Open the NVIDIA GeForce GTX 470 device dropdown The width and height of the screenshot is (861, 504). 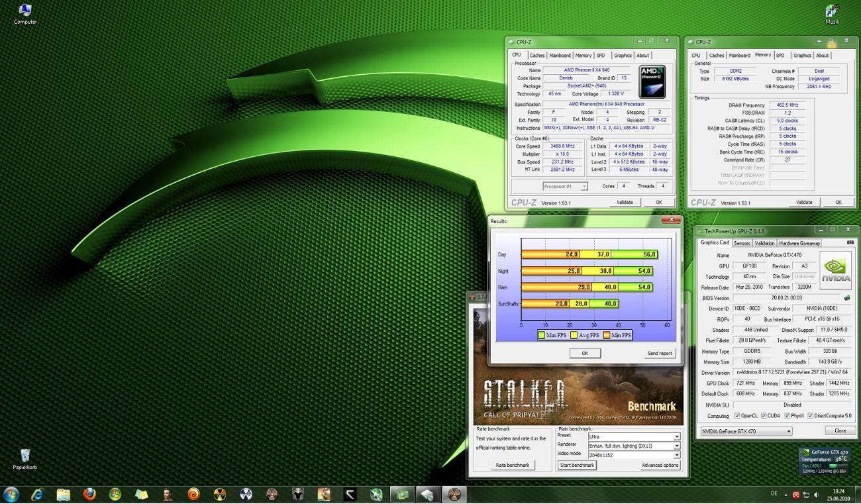click(746, 431)
